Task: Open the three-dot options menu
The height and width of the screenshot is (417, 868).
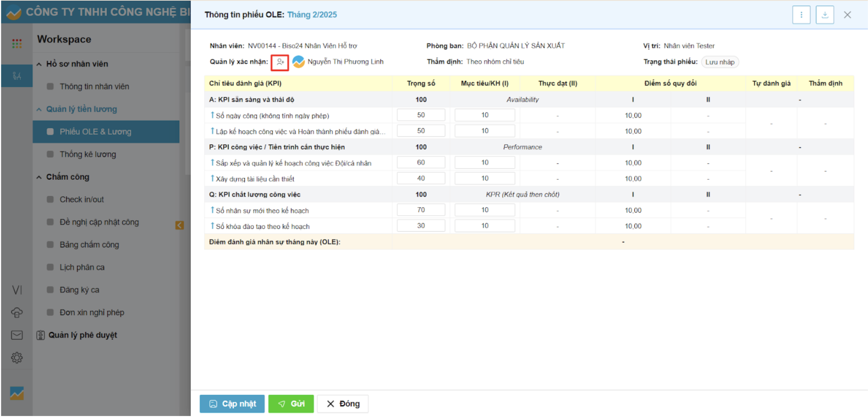Action: pos(801,15)
